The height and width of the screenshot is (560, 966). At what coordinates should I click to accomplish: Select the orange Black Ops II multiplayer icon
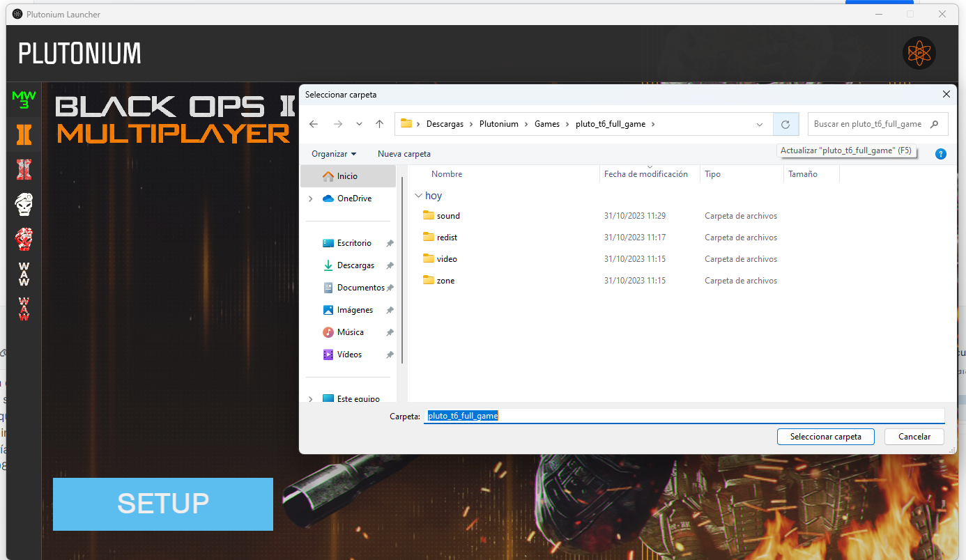click(24, 134)
